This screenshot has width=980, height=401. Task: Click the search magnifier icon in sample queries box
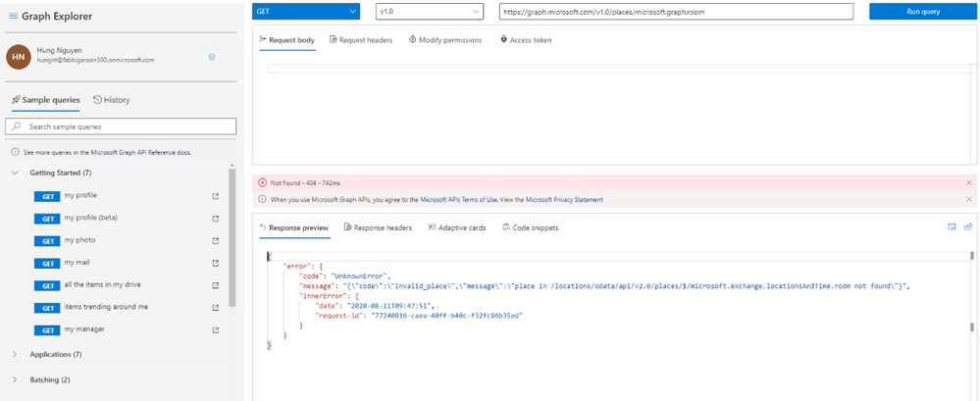coord(17,126)
